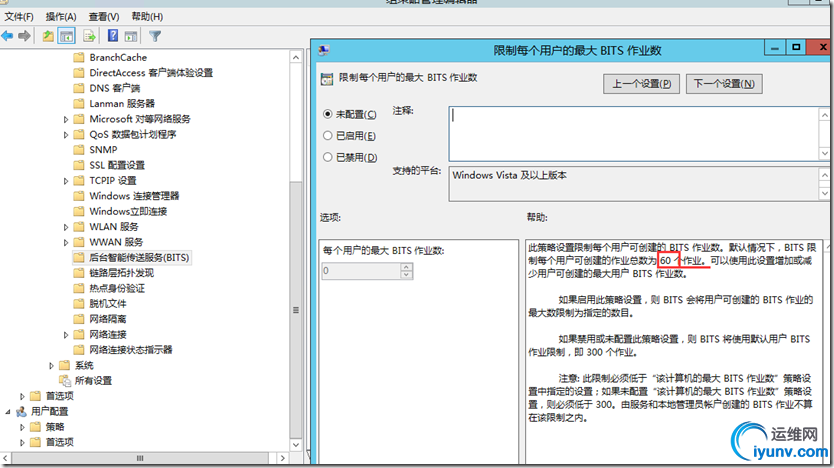Collapse the 用户配置 node
The width and height of the screenshot is (834, 468).
coord(7,412)
